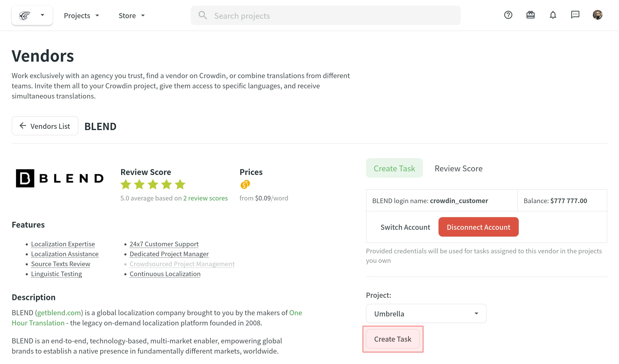
Task: Open the help question mark icon
Action: [x=508, y=15]
